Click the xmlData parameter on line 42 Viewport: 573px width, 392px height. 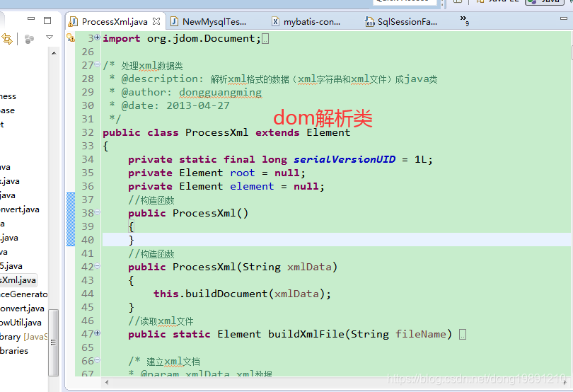pos(309,267)
